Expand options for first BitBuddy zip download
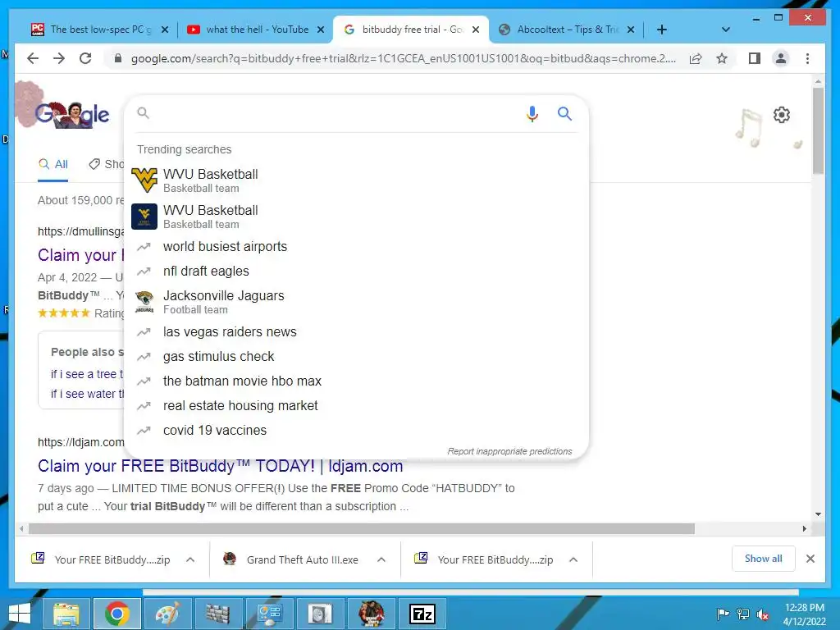This screenshot has width=840, height=630. (190, 559)
